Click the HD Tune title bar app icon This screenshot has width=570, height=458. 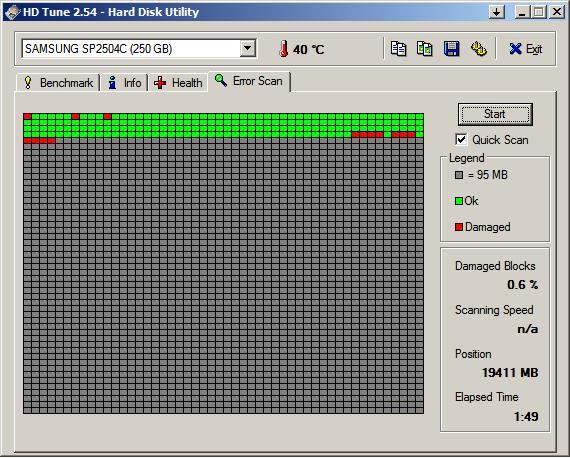point(12,12)
